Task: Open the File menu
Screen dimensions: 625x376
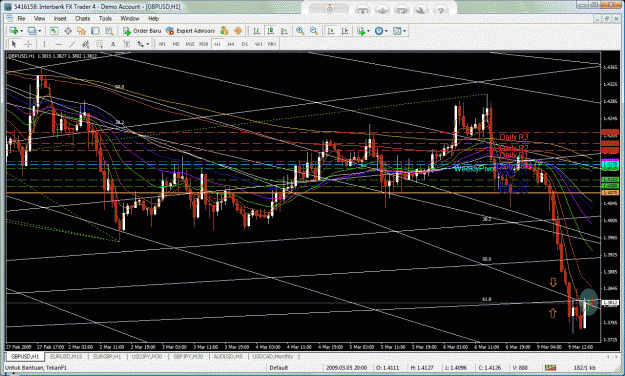Action: tap(21, 18)
